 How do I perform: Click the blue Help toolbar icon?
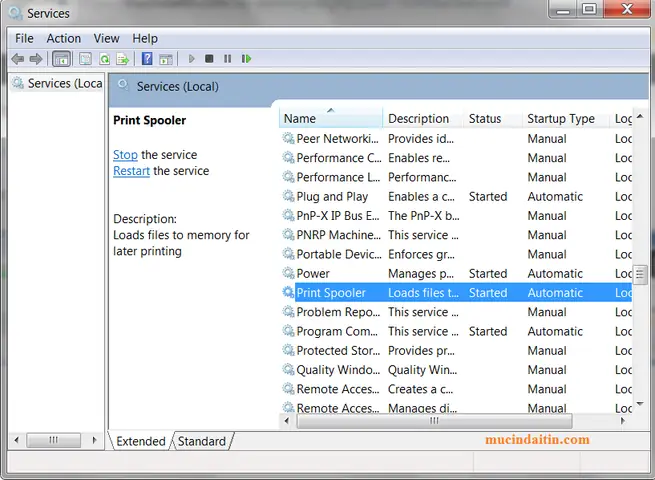[147, 58]
